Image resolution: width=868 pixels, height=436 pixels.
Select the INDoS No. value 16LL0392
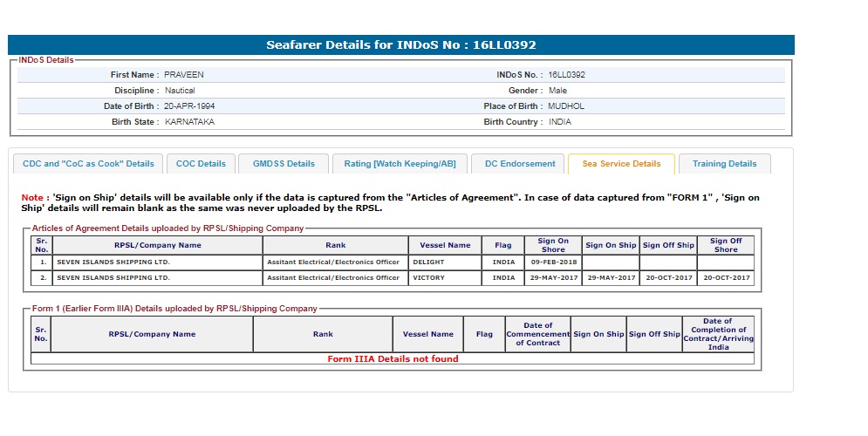coord(567,75)
